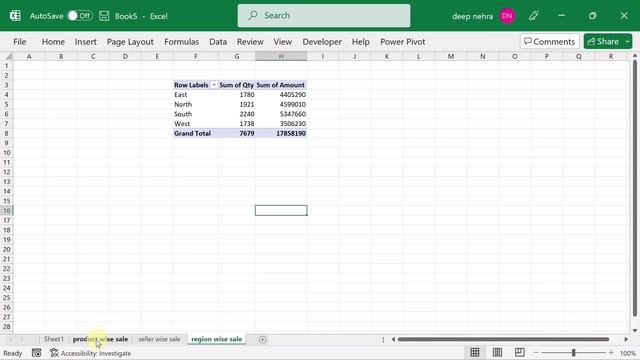Click the North row label cell
640x360 pixels.
[x=196, y=104]
